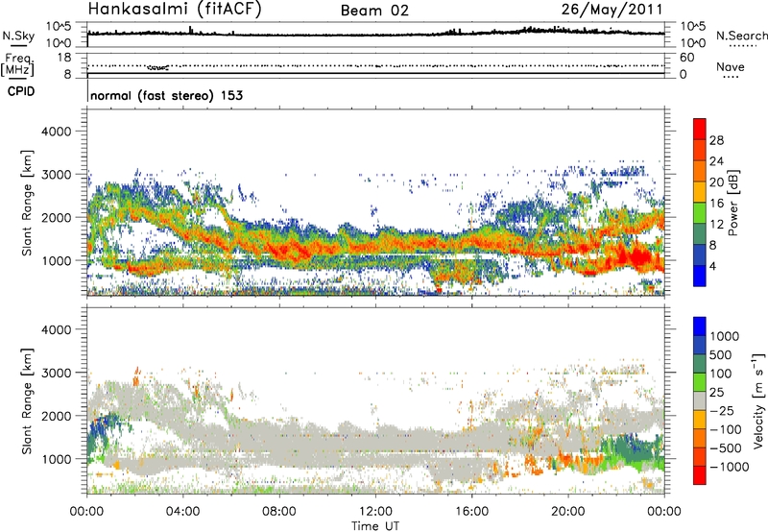
Task: Click the "Hankasalmi (fitACF)" plot title
Action: pos(175,10)
